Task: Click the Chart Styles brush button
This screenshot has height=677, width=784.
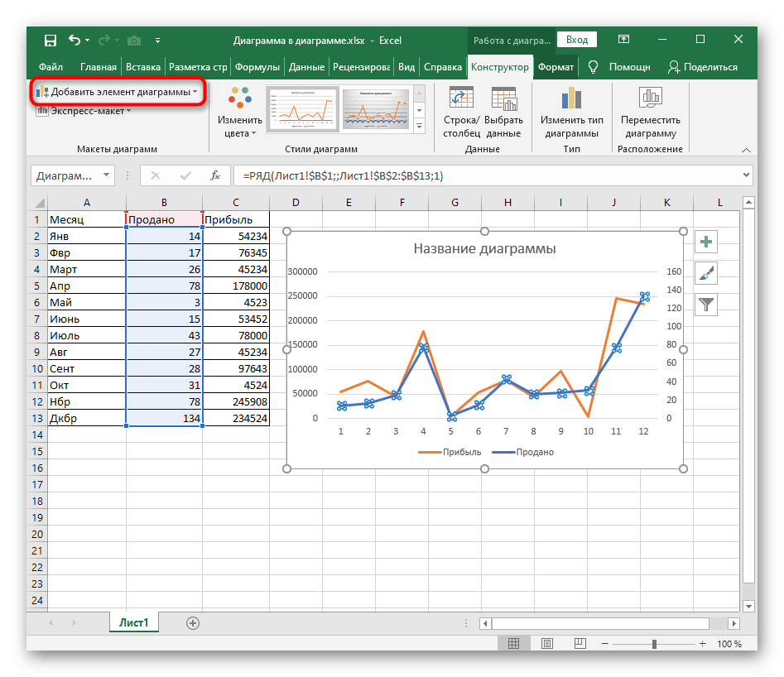Action: tap(706, 273)
